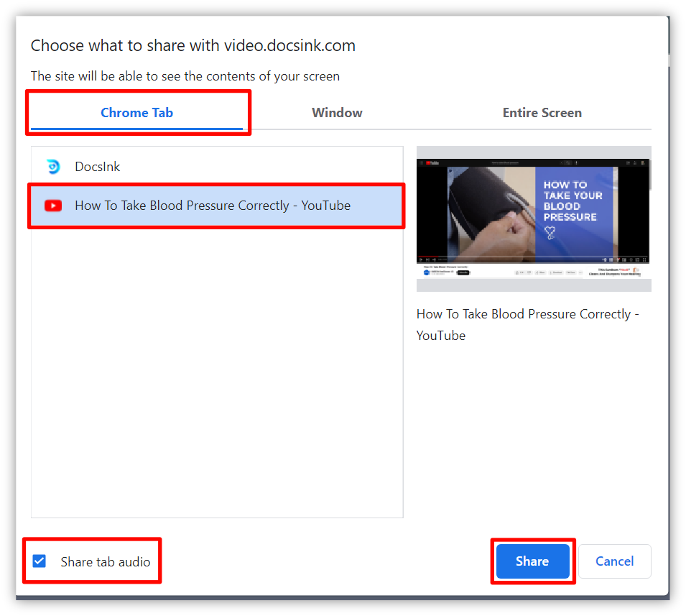Image resolution: width=686 pixels, height=616 pixels.
Task: Toggle the Share tab audio checkbox
Action: (40, 561)
